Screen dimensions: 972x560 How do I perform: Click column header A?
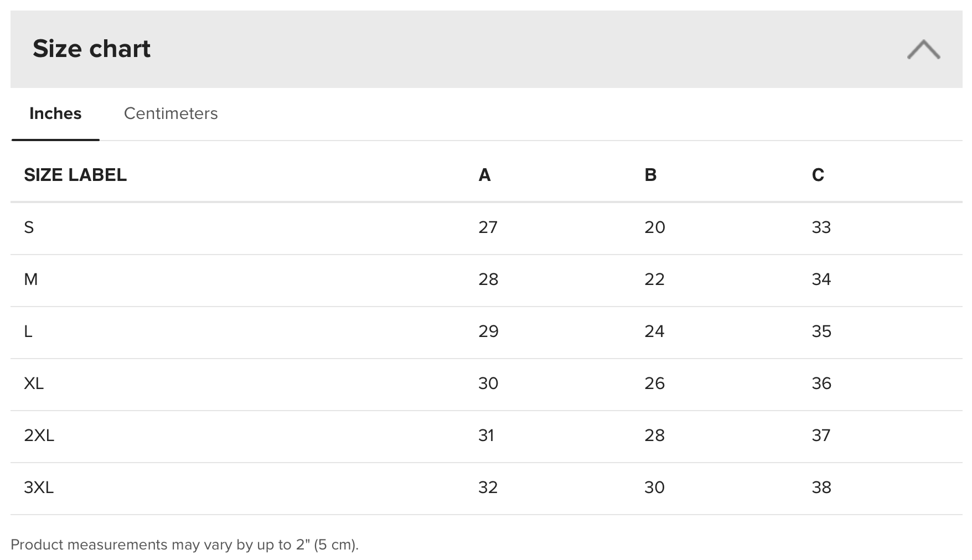(x=484, y=175)
